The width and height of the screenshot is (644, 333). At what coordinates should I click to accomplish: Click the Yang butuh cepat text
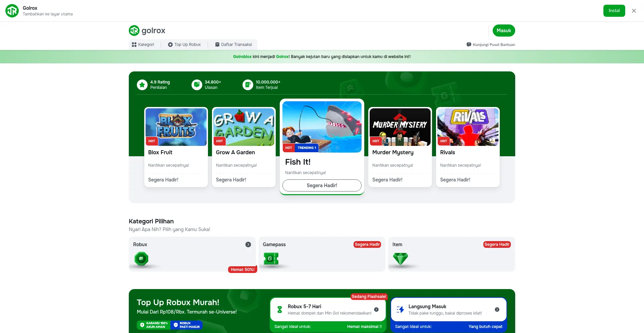pyautogui.click(x=485, y=327)
